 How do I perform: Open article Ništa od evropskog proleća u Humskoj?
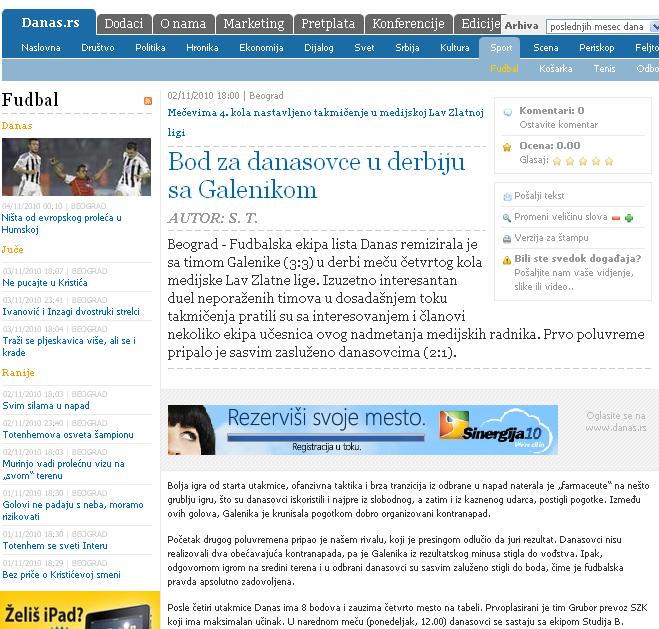coord(61,224)
